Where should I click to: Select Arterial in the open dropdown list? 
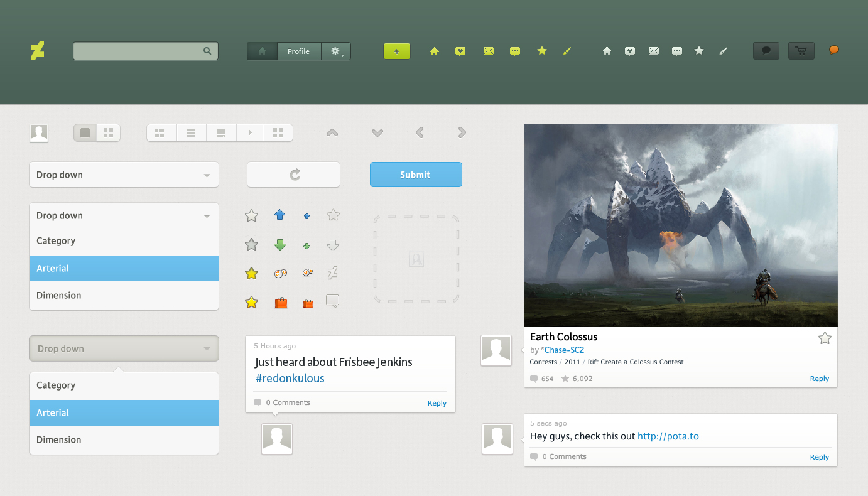point(124,267)
